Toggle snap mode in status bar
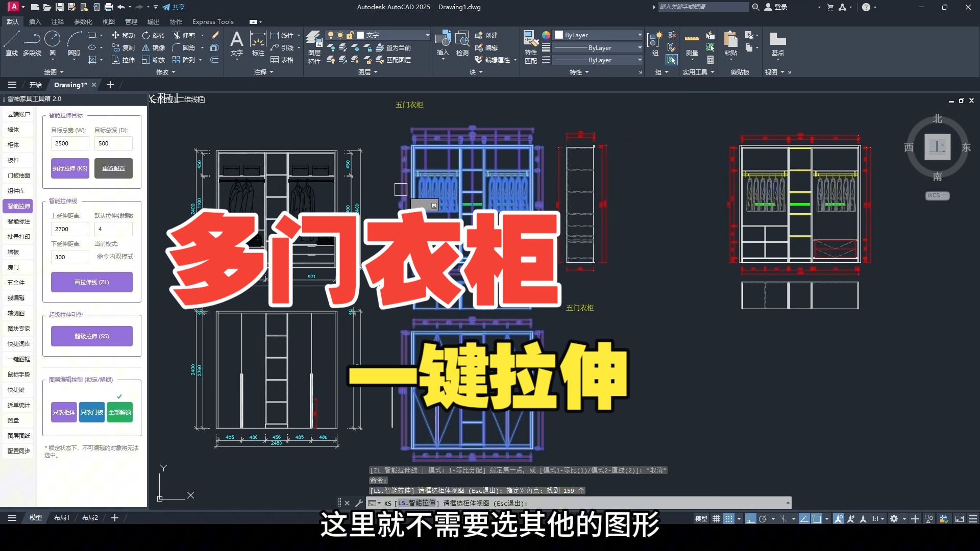 [729, 518]
